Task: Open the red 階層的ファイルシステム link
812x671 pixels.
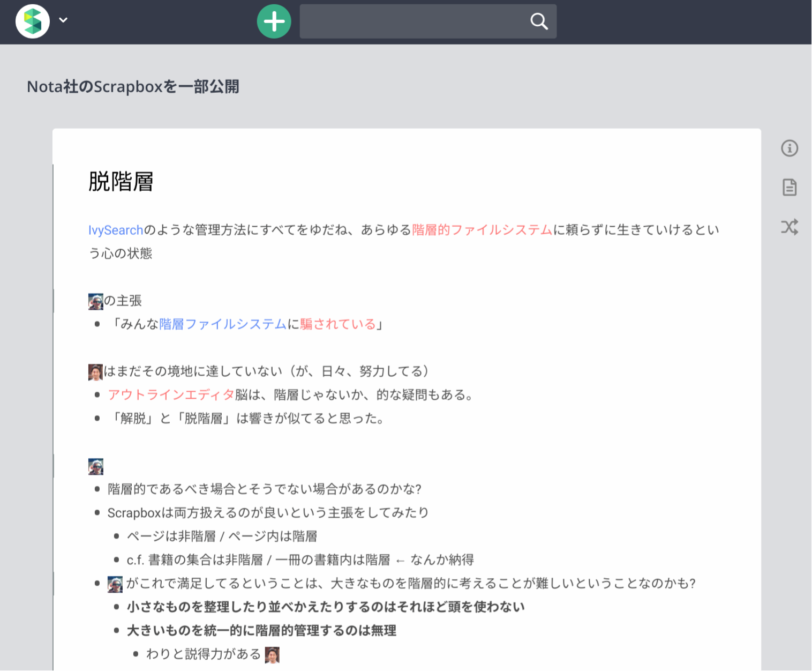Action: [x=482, y=230]
